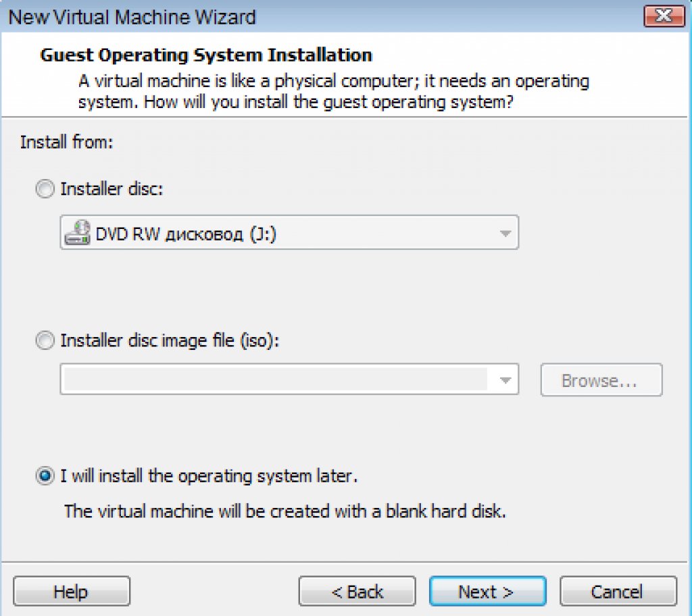This screenshot has width=692, height=616.
Task: Expand the DVD RW drive dropdown arrow
Action: tap(504, 233)
